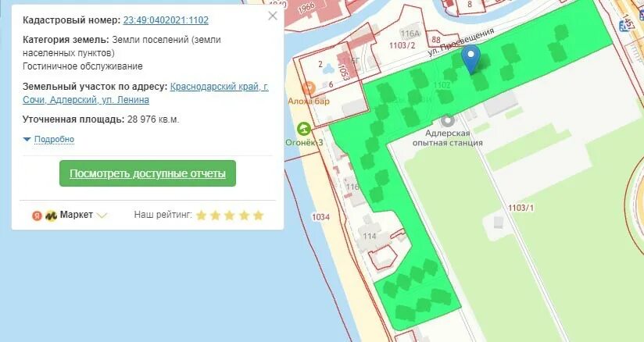Click building number 114 on map
The image size is (644, 342).
coord(369,236)
